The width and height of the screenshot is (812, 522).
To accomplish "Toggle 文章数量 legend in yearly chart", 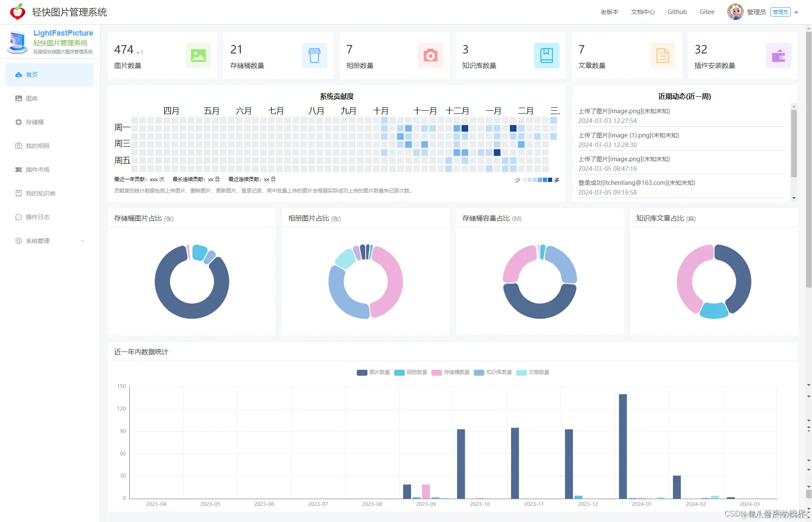I will pos(533,372).
